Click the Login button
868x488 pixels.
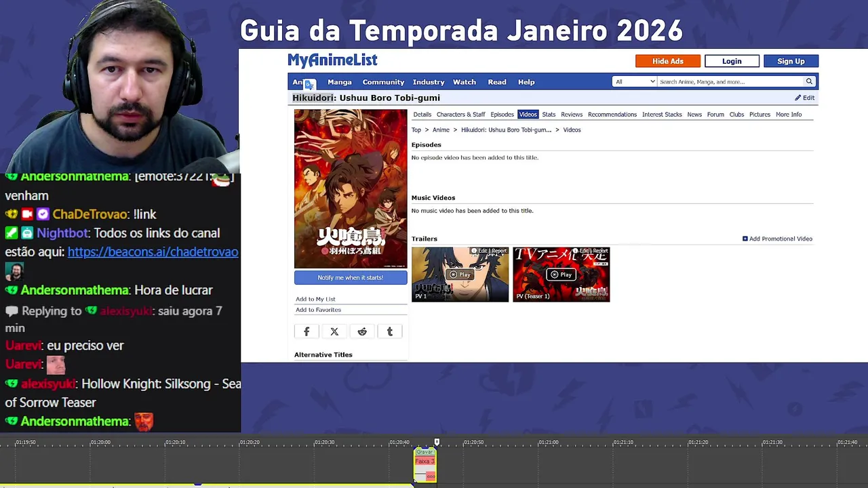click(732, 61)
